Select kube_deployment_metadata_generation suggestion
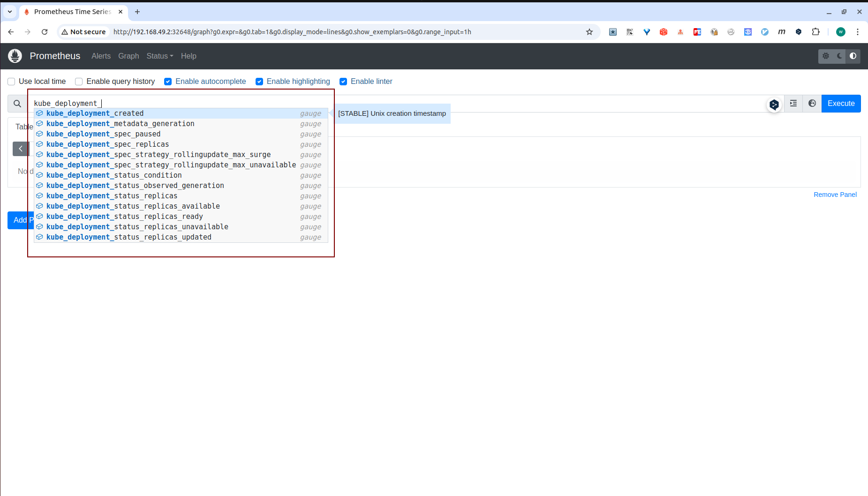The image size is (868, 496). pyautogui.click(x=181, y=124)
